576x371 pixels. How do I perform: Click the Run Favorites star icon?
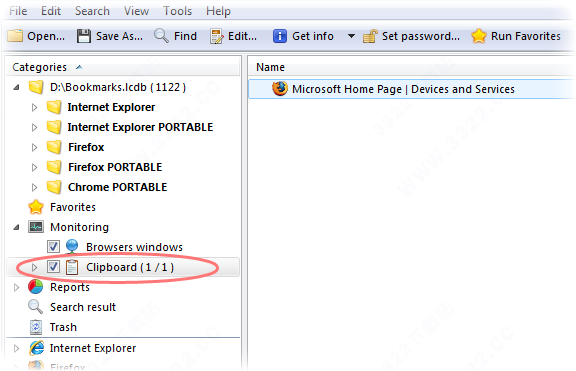point(479,36)
